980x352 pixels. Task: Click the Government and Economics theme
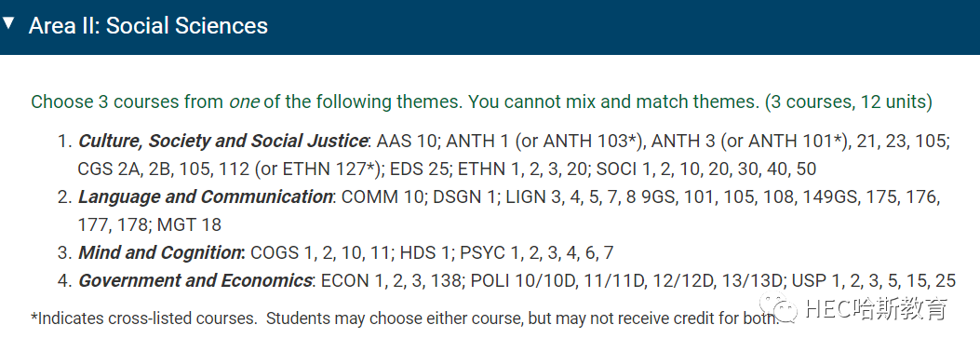[x=195, y=280]
